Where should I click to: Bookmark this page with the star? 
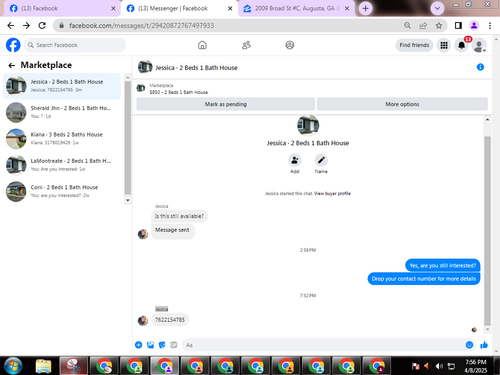[439, 25]
